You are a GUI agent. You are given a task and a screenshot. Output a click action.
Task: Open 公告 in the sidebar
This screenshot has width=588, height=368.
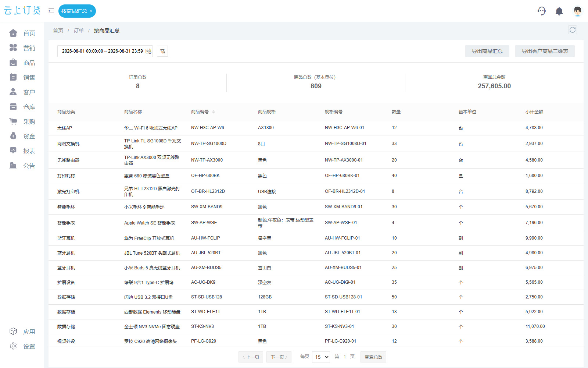22,166
